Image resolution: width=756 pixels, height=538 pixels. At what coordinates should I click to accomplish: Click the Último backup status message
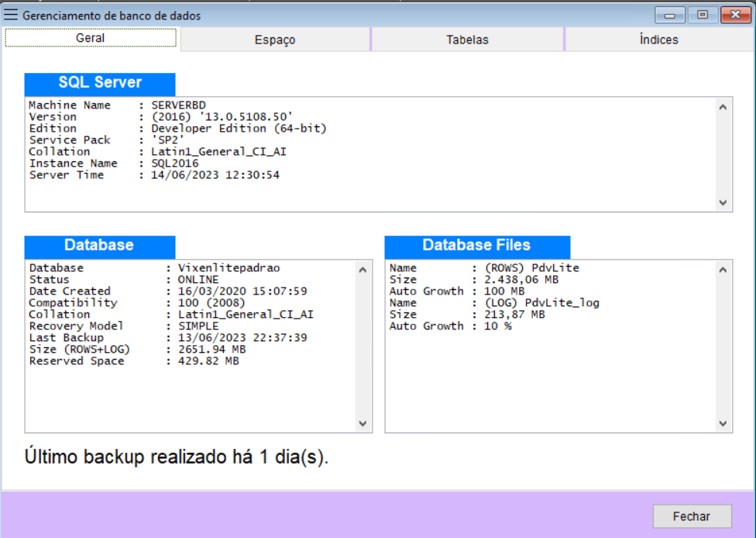click(177, 457)
